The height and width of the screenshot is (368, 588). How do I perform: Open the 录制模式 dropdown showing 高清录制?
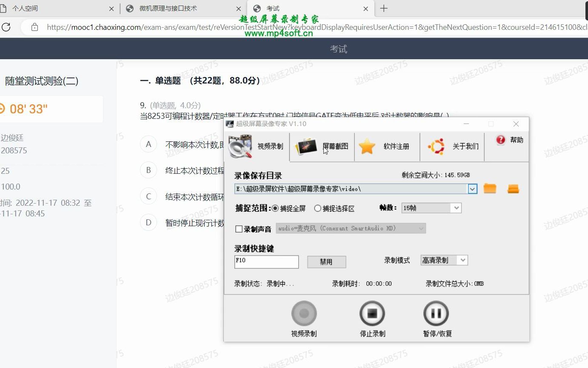click(444, 260)
